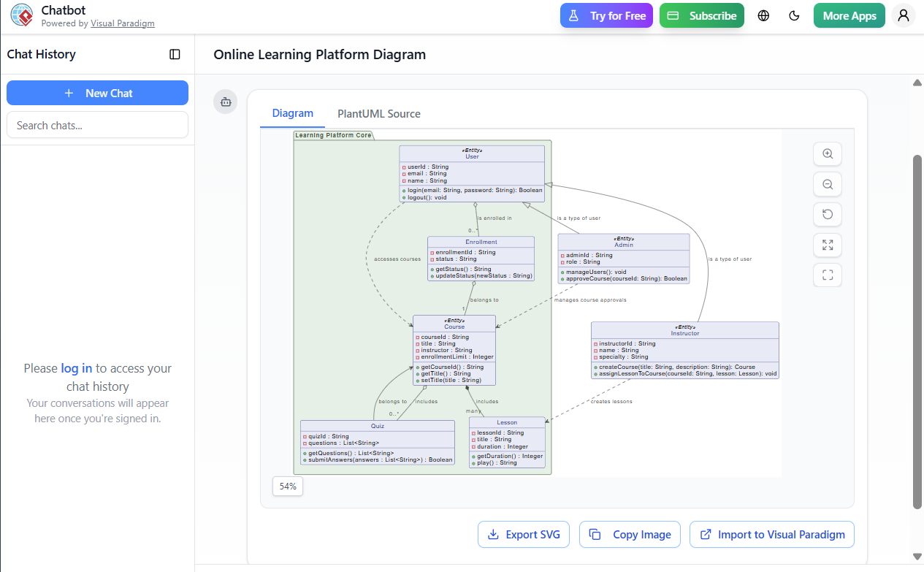Reset the diagram view rotation

pos(827,214)
